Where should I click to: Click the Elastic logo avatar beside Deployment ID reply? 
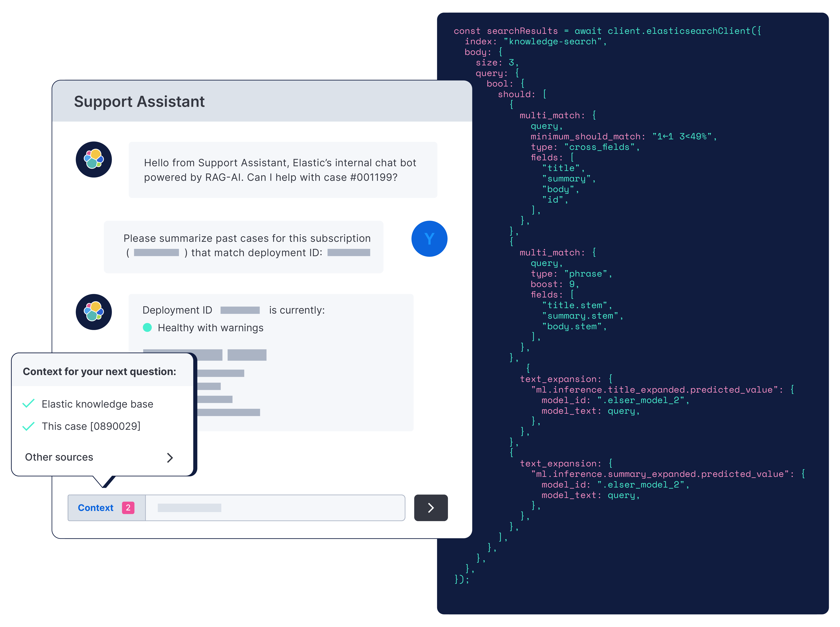pos(94,312)
